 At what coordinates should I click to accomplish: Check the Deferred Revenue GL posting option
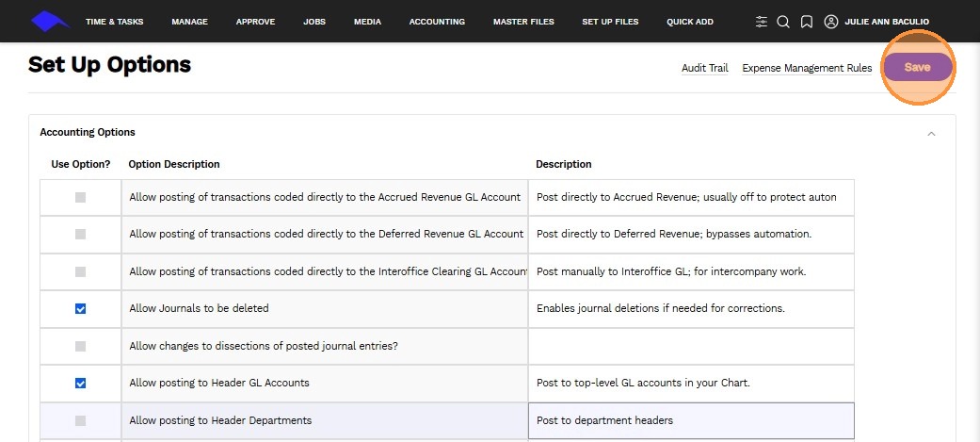80,235
